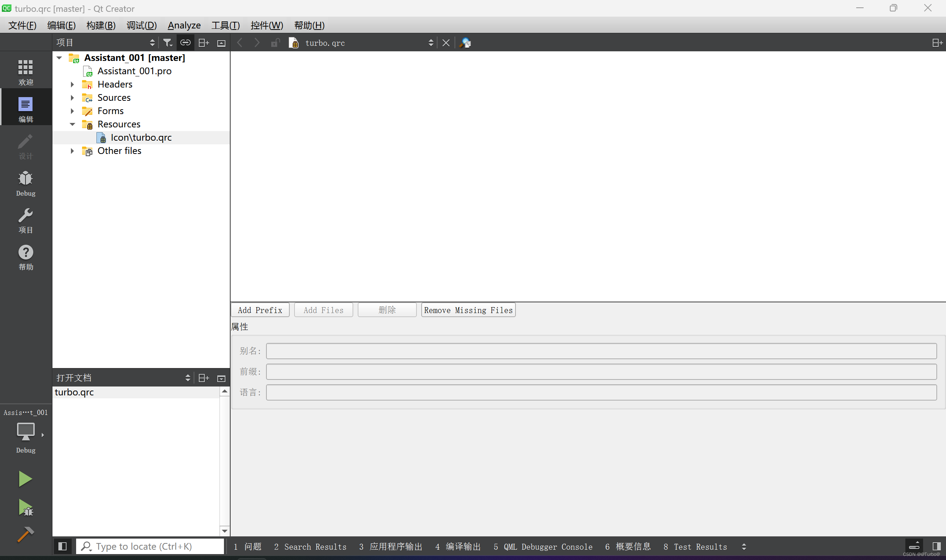Click the Remove Missing Files button
This screenshot has height=560, width=946.
point(468,310)
